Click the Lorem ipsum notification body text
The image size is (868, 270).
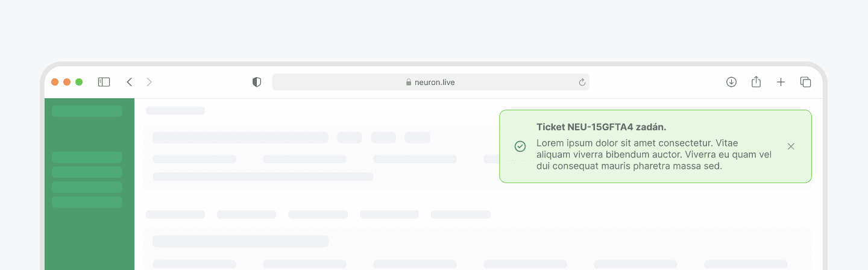(654, 155)
